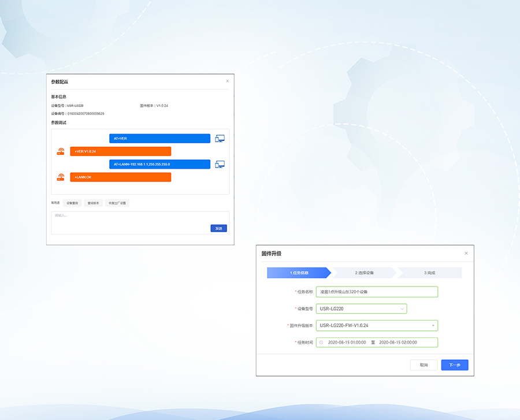520x420 pixels.
Task: Click the computer icon beside AT+LANN command
Action: (220, 165)
